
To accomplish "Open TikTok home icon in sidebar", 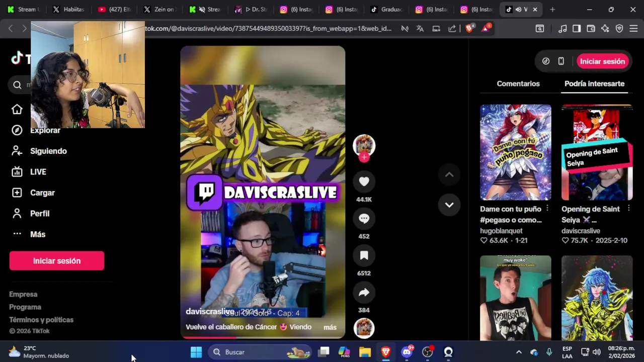I will point(17,110).
